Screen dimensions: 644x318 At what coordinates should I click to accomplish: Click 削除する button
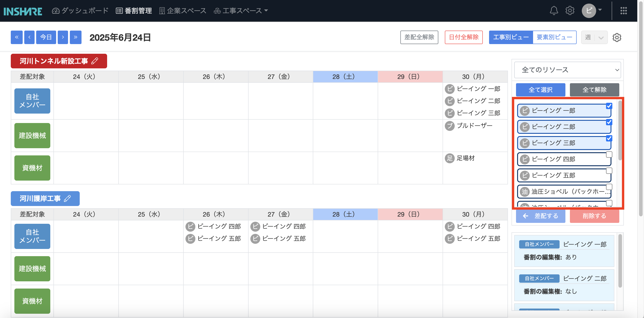(594, 216)
